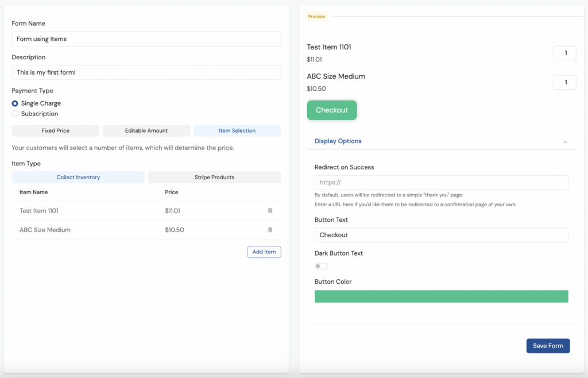
Task: Click the green Checkout preview button
Action: click(332, 109)
